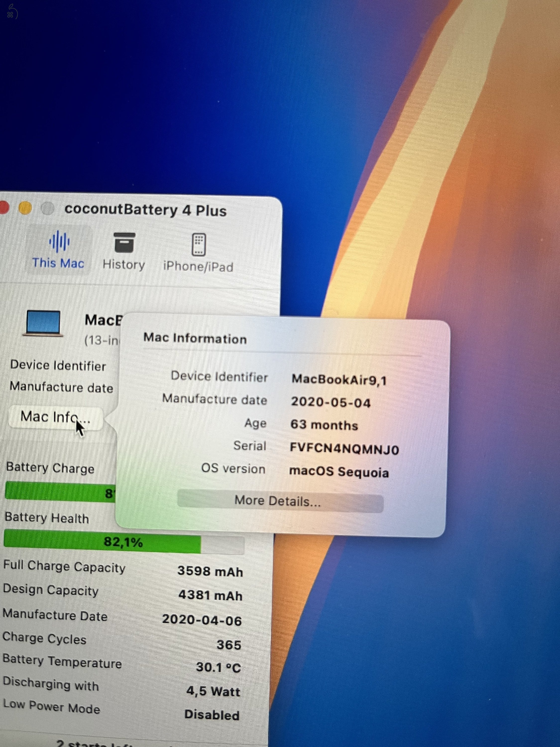
Task: Click the yellow minimize window button
Action: tap(25, 208)
